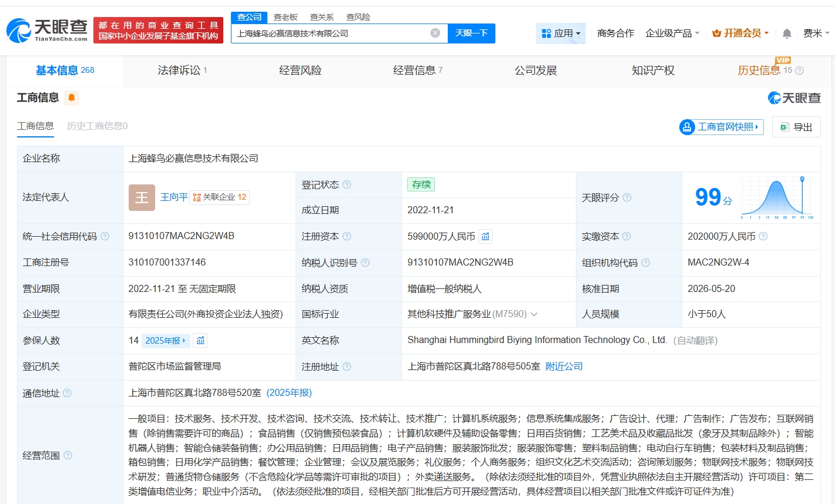
Task: Click the 王 avatar of the legal representative
Action: tap(142, 197)
